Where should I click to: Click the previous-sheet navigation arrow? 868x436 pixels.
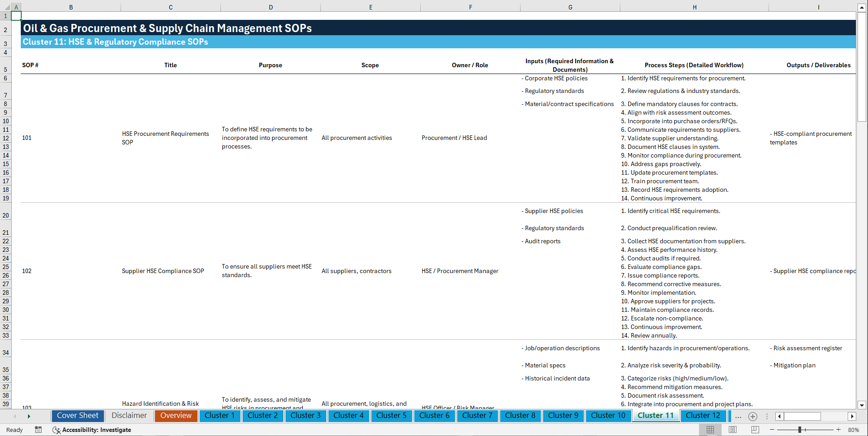click(x=15, y=416)
